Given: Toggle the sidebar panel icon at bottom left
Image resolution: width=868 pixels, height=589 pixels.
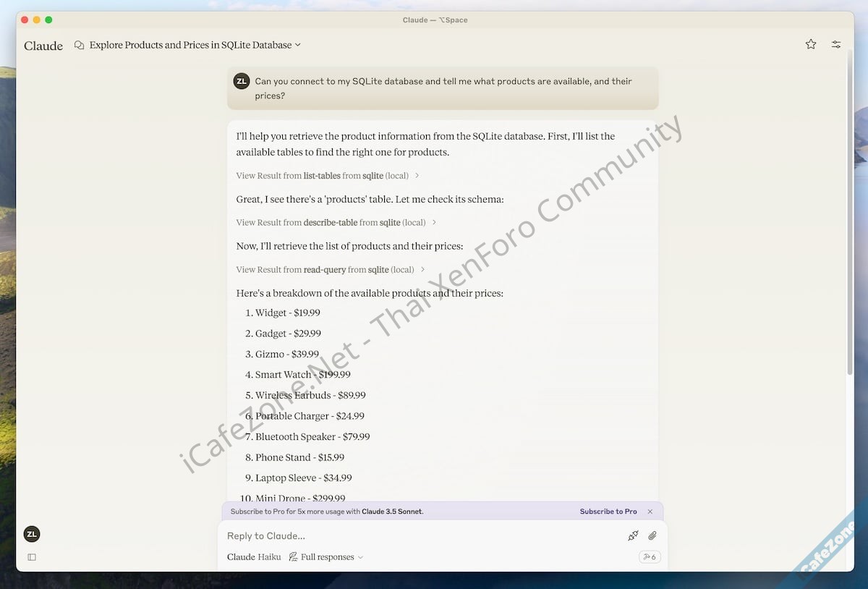Looking at the screenshot, I should click(32, 557).
